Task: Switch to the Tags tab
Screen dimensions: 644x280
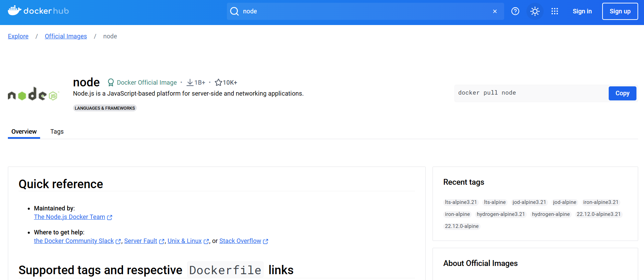Action: 57,132
